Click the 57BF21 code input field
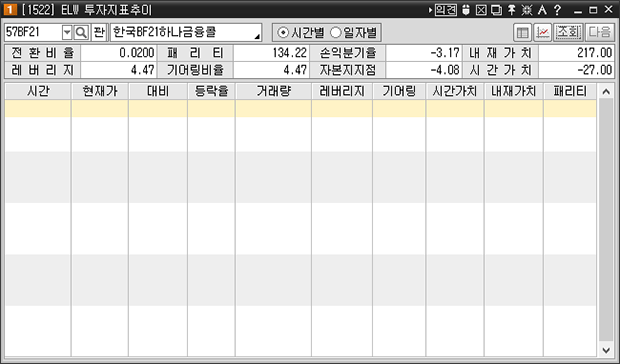 pyautogui.click(x=33, y=32)
